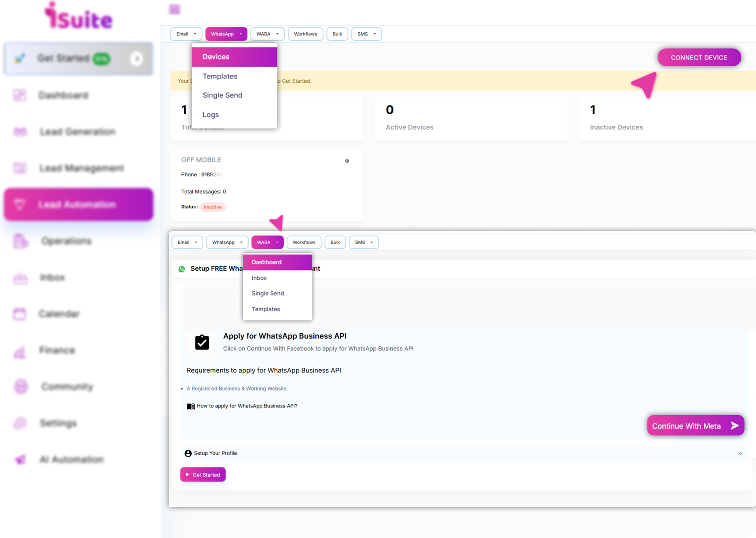Image resolution: width=756 pixels, height=538 pixels.
Task: Click the Finance sidebar icon
Action: pyautogui.click(x=20, y=351)
